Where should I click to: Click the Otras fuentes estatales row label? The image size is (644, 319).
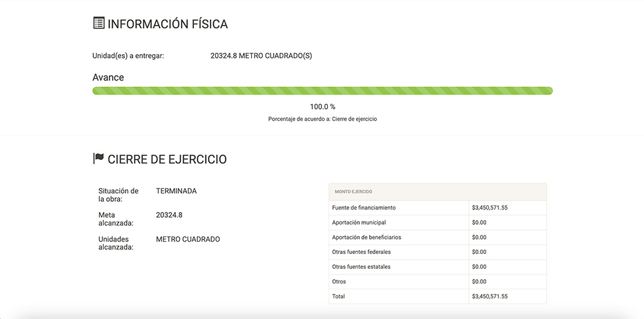361,267
